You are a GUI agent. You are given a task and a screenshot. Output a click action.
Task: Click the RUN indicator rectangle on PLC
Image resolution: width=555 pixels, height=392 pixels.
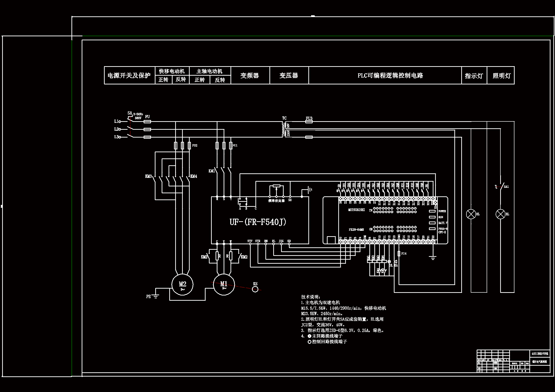(x=432, y=217)
